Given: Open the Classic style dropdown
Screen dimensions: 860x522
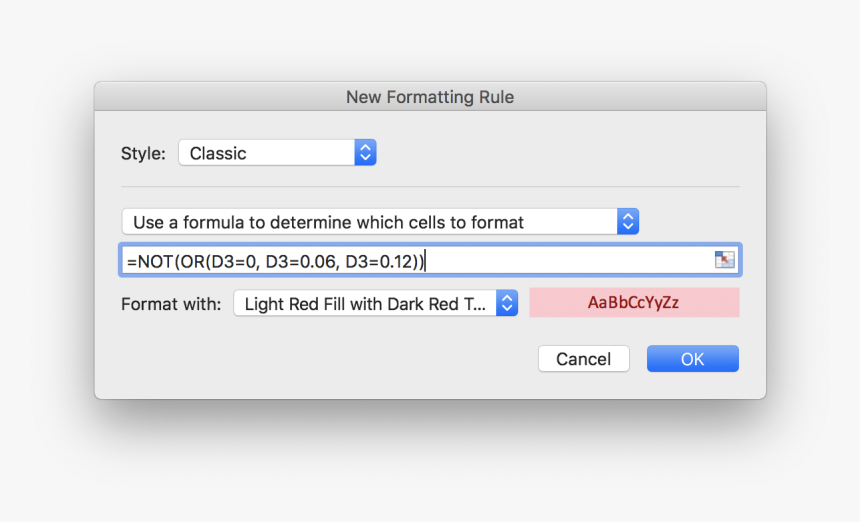Looking at the screenshot, I should [277, 152].
